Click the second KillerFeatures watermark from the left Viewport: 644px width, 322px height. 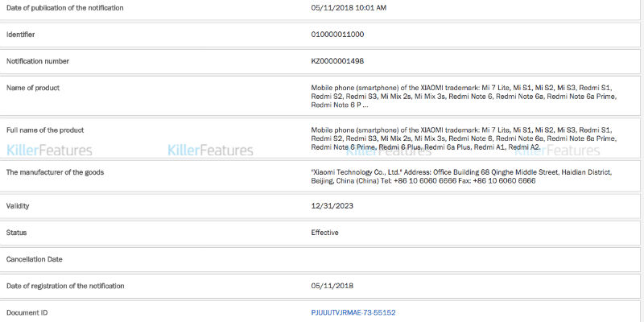(210, 151)
